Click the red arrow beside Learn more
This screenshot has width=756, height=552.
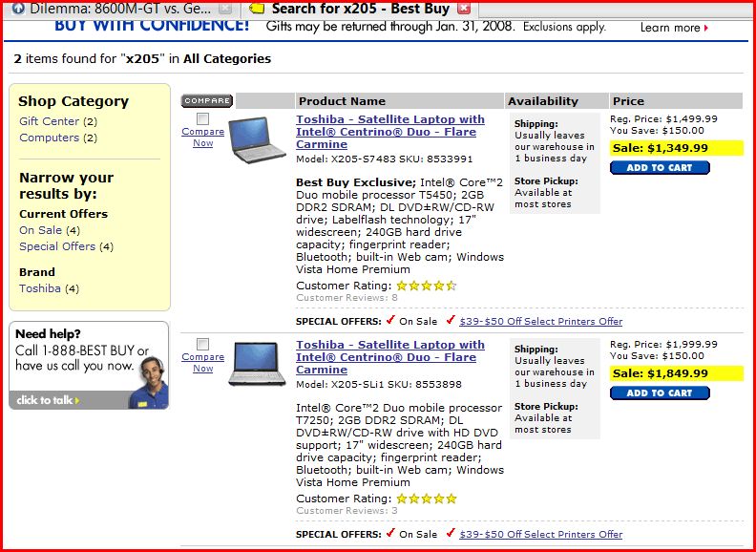pos(706,28)
